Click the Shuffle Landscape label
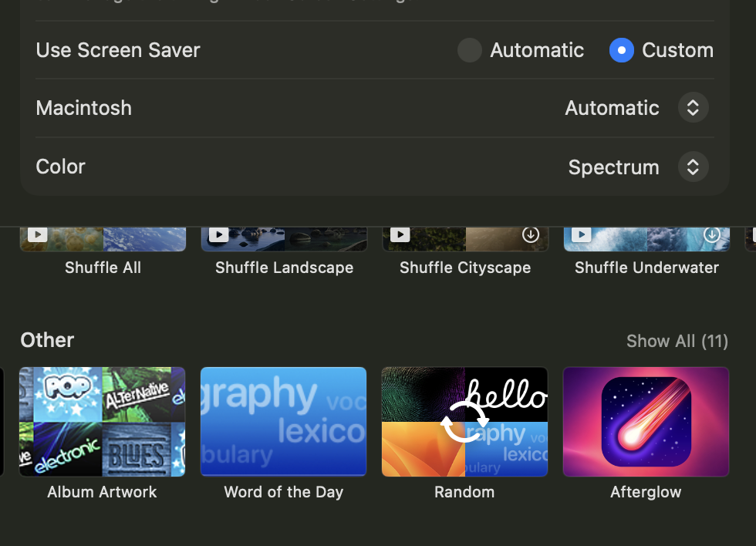 (284, 268)
